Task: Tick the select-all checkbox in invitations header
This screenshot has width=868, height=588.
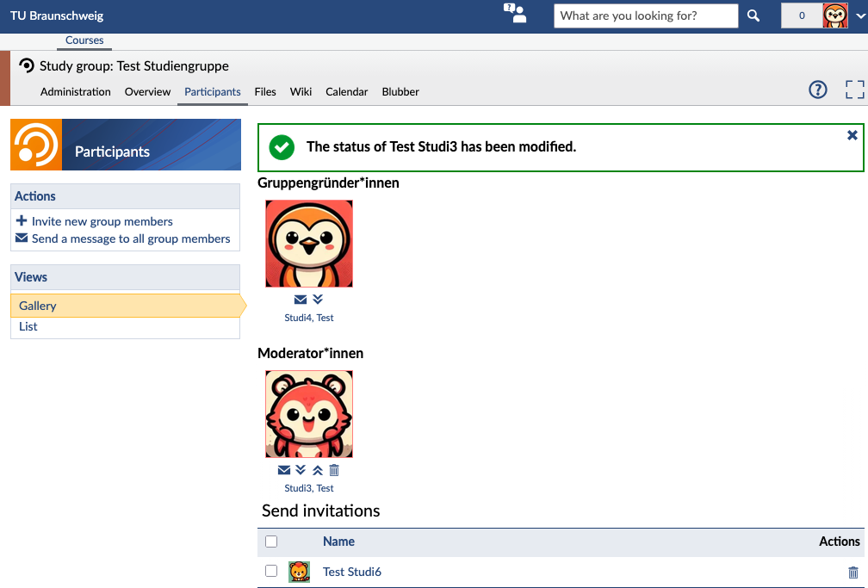Action: (x=271, y=542)
